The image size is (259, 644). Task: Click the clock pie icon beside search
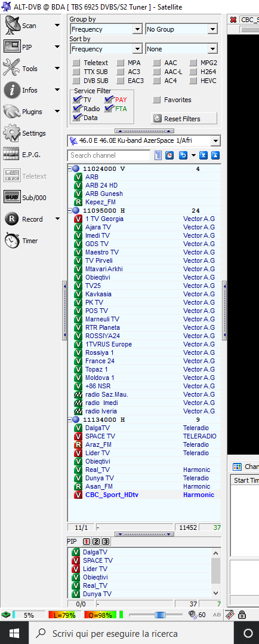tap(169, 155)
